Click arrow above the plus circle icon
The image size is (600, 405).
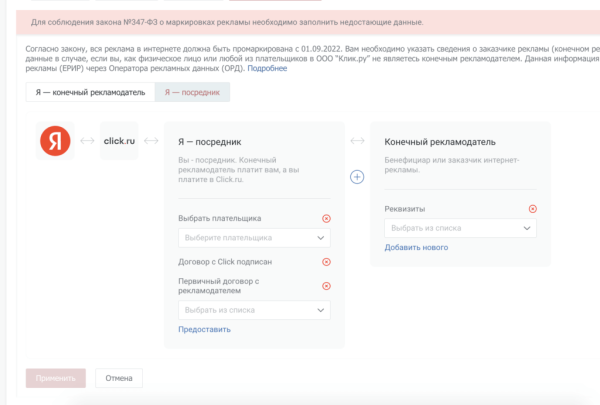point(357,141)
